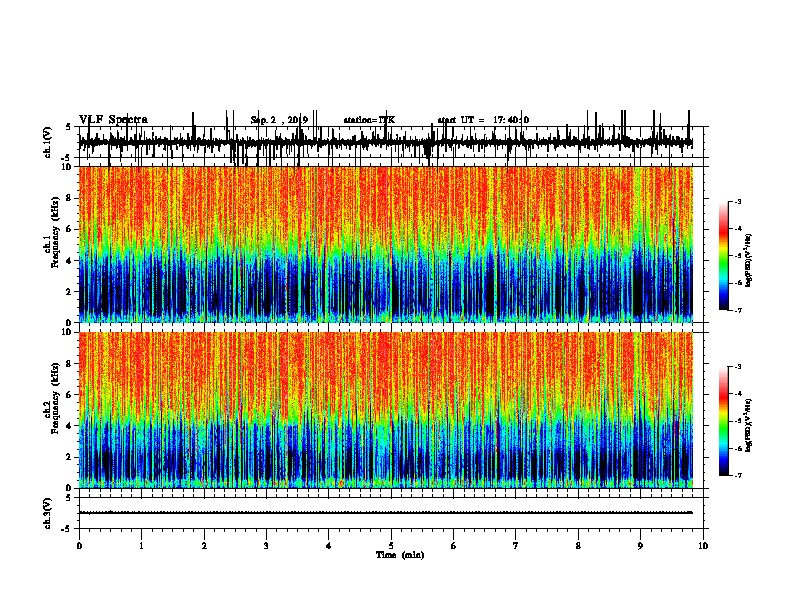792x612 pixels.
Task: Click tick label "0" on the time axis
Action: (x=79, y=546)
